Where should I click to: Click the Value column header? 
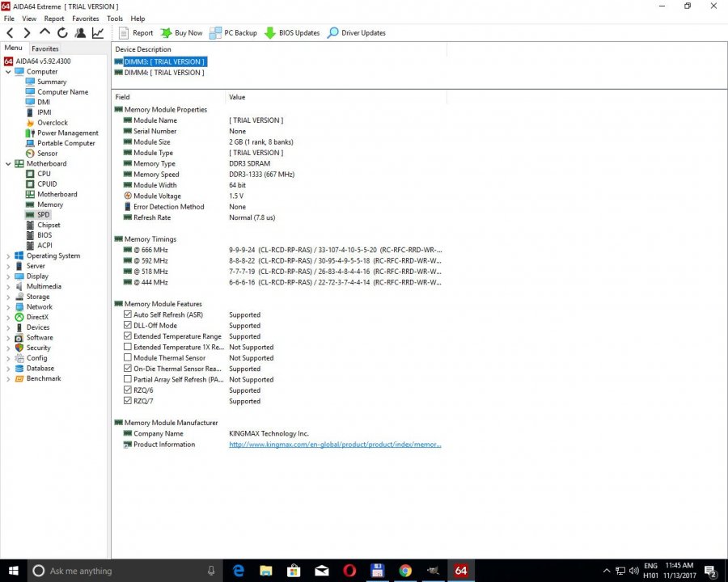(x=336, y=97)
